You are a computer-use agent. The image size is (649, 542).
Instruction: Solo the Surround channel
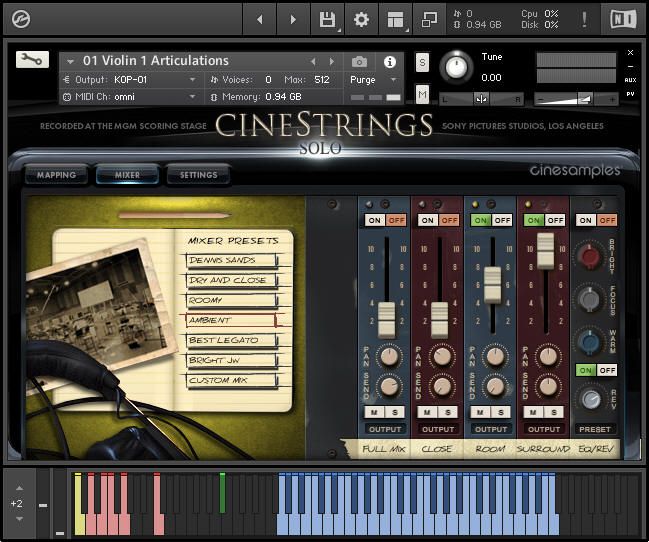pyautogui.click(x=554, y=412)
